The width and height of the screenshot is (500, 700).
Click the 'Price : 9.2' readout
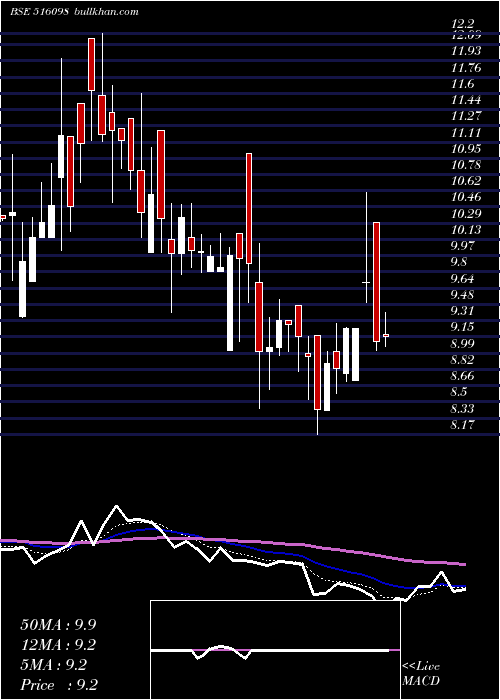59,685
